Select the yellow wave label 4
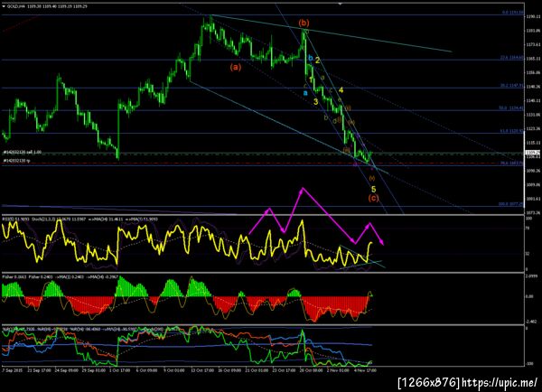Image resolution: width=542 pixels, height=392 pixels. (x=341, y=90)
